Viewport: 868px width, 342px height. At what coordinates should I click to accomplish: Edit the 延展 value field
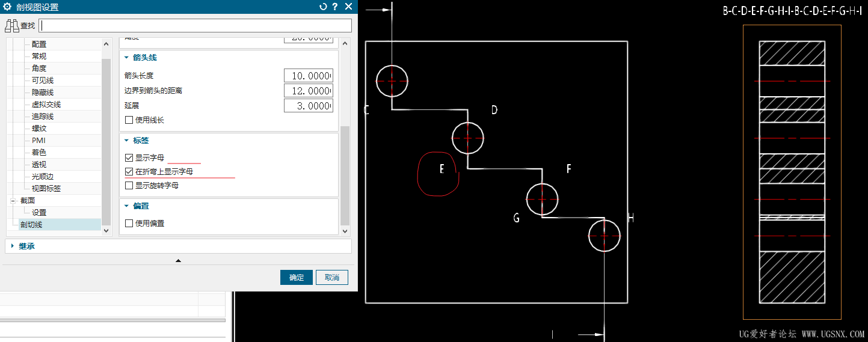pyautogui.click(x=309, y=105)
